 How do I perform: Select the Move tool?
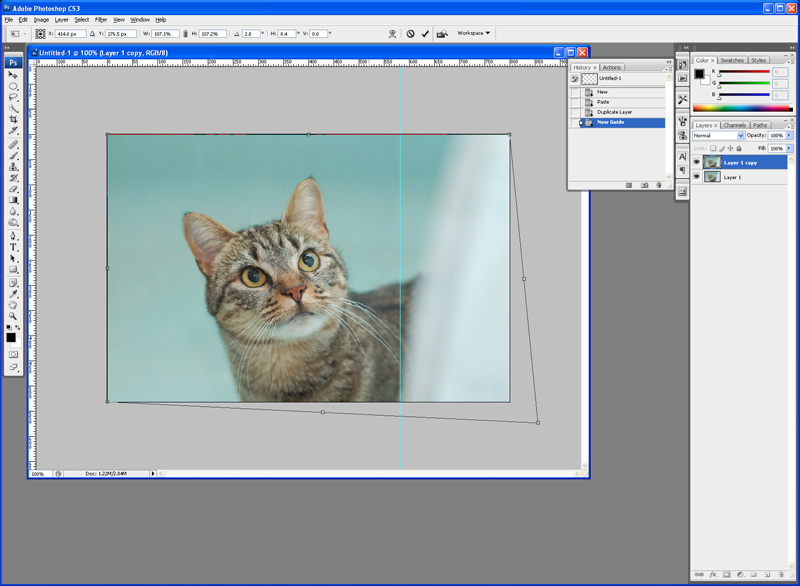pos(13,75)
